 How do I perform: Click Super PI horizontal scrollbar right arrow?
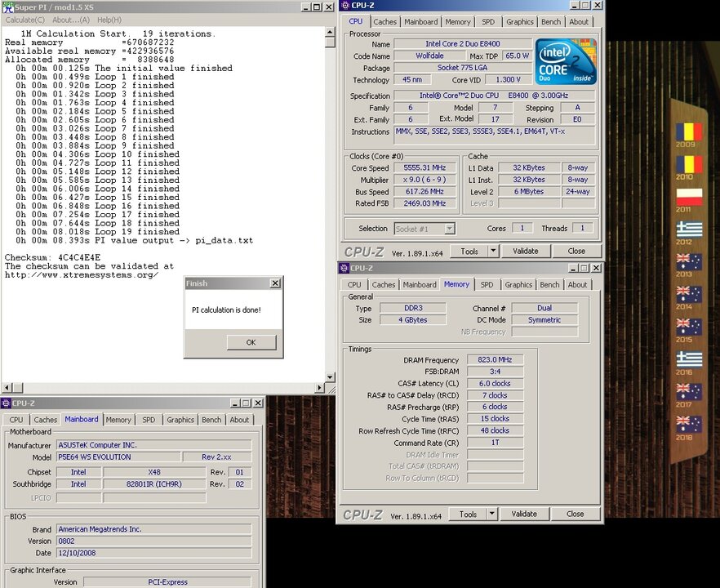[x=320, y=388]
